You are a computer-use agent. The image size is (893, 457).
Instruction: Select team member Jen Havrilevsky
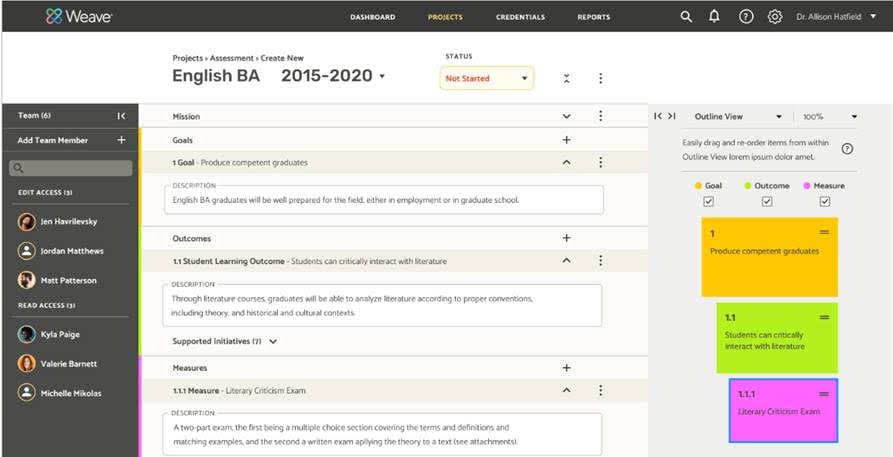click(69, 222)
